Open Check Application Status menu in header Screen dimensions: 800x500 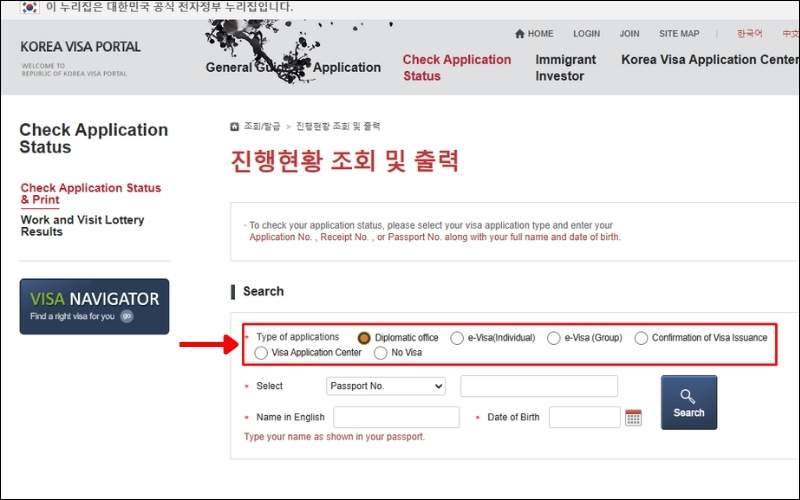[457, 67]
